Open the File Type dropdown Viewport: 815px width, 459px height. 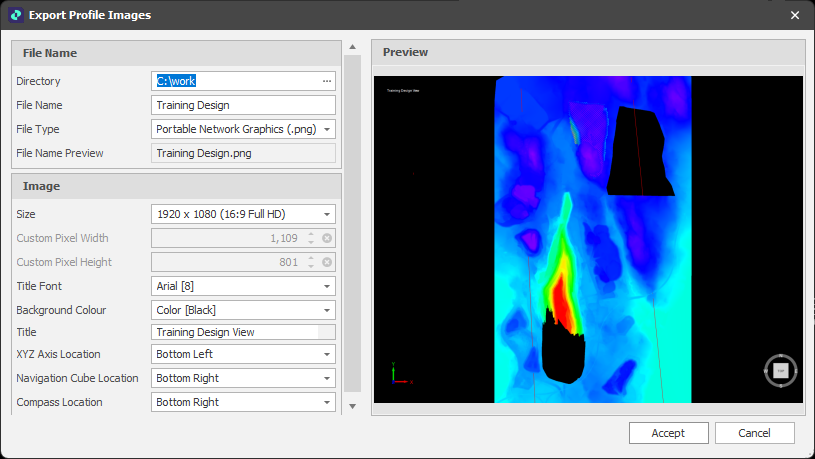coord(327,129)
